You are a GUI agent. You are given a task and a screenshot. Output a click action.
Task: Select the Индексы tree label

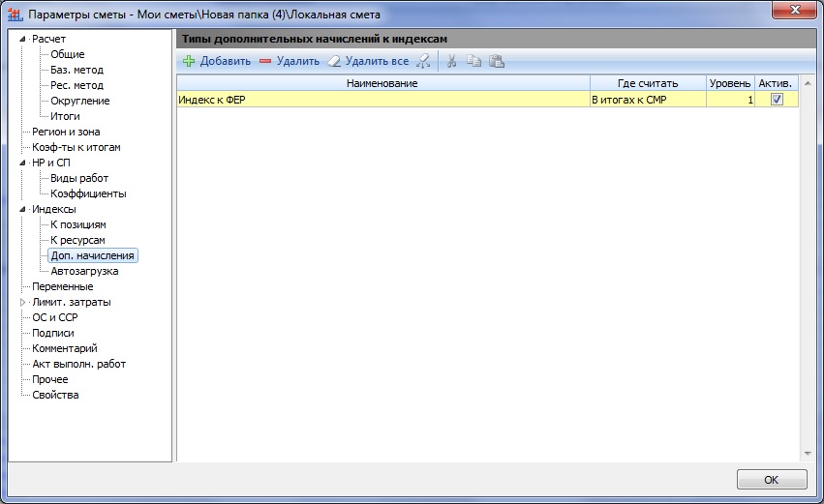(54, 209)
